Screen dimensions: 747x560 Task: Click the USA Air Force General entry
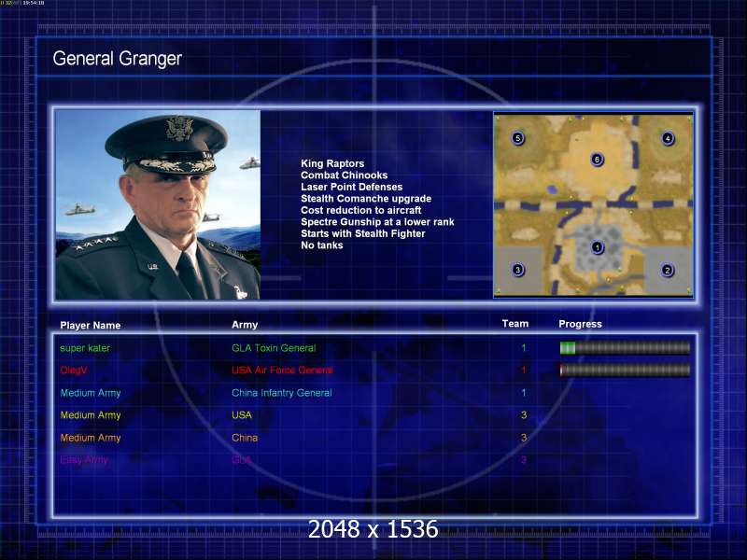(282, 370)
